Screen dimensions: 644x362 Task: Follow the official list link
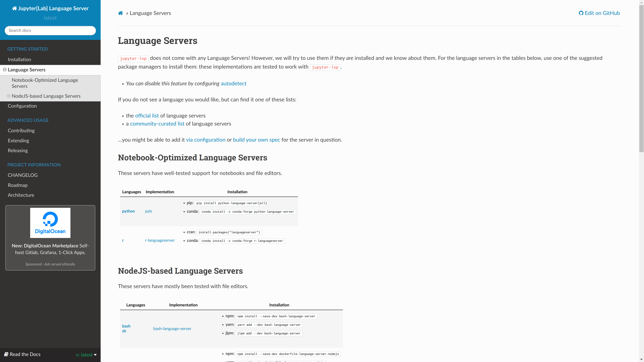coord(147,116)
